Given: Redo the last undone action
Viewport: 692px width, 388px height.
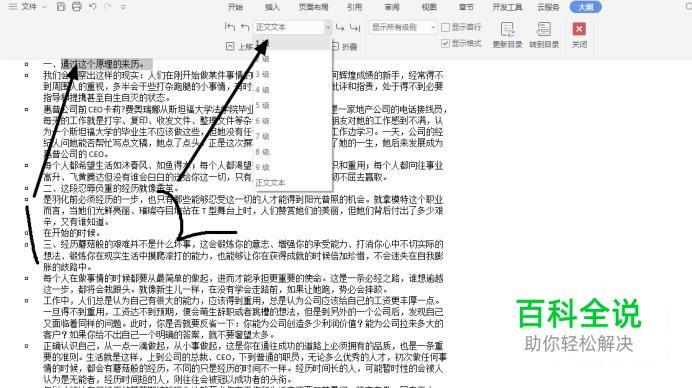Looking at the screenshot, I should tap(108, 7).
